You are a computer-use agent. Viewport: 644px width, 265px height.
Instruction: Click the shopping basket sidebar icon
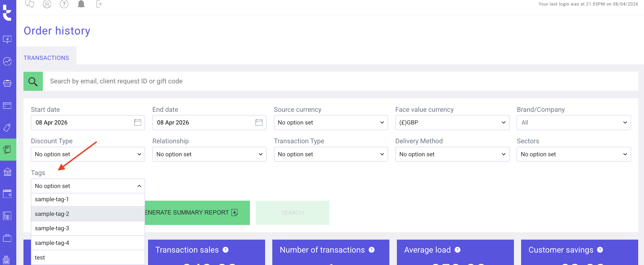point(7,83)
